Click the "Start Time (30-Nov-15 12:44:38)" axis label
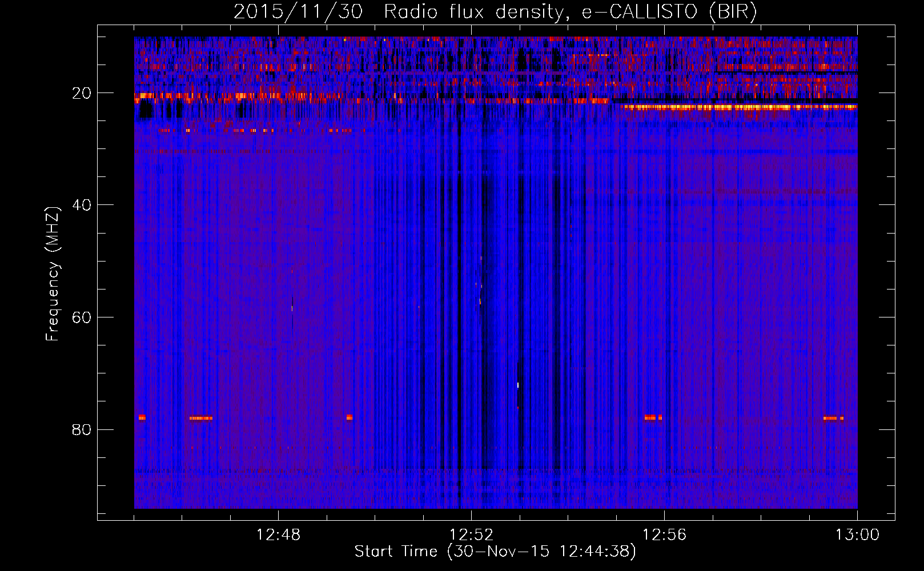The width and height of the screenshot is (924, 571). point(495,552)
